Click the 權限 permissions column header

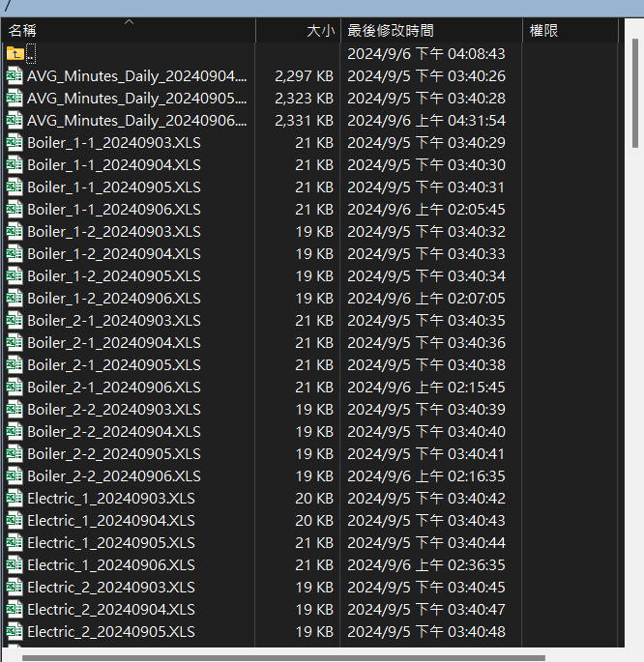[x=543, y=31]
